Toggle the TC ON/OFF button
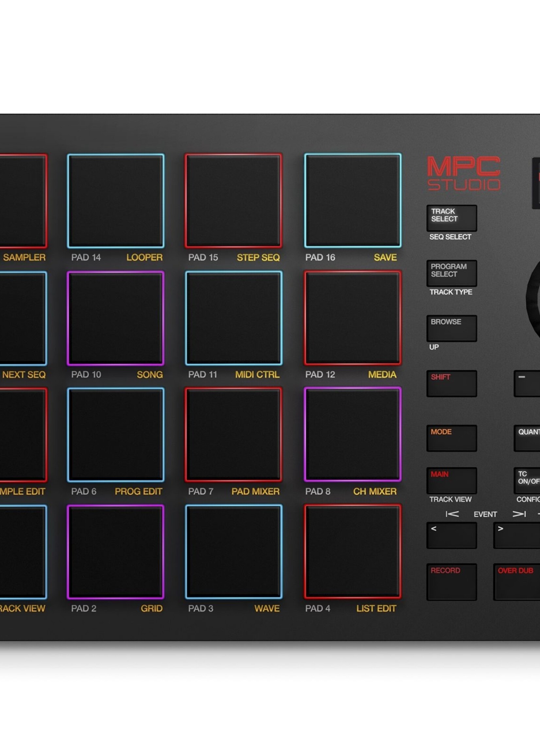 coord(527,481)
